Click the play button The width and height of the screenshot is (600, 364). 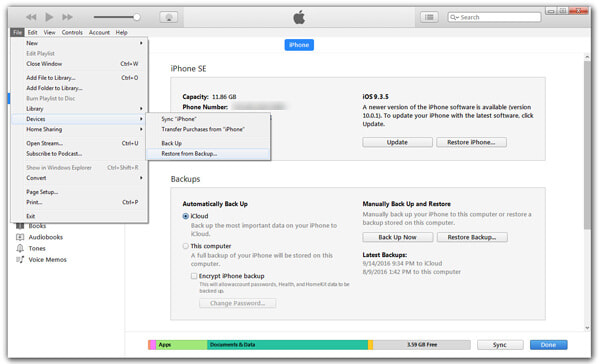(x=49, y=17)
